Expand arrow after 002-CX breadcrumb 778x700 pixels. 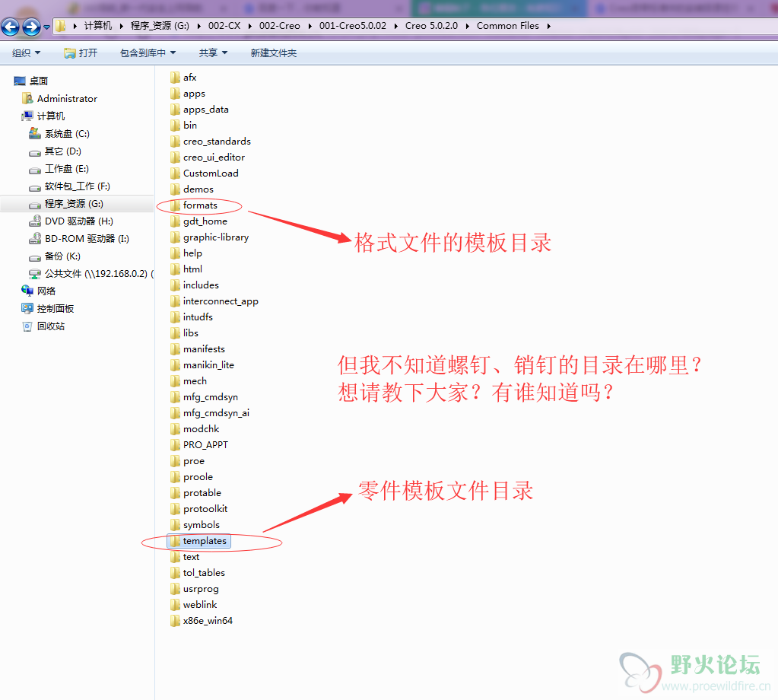coord(249,26)
